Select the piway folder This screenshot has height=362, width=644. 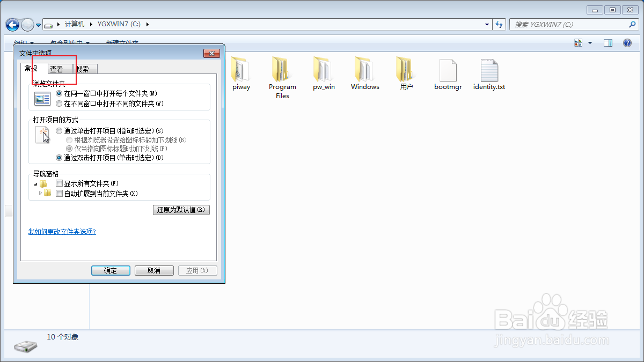tap(241, 74)
